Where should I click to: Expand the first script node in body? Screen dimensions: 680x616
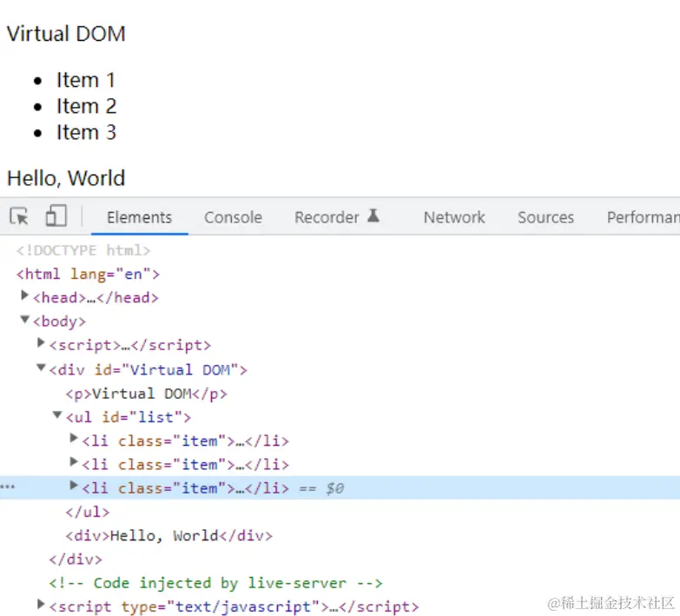tap(41, 343)
